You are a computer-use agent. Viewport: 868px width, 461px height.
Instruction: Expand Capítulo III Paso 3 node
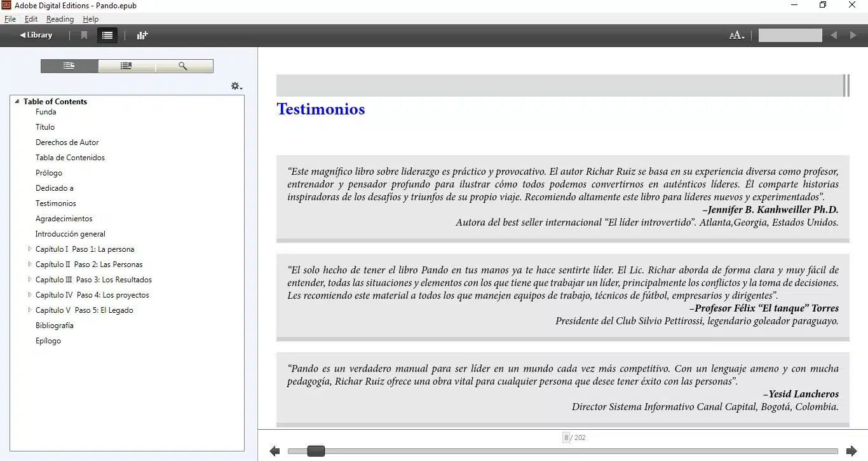click(30, 280)
